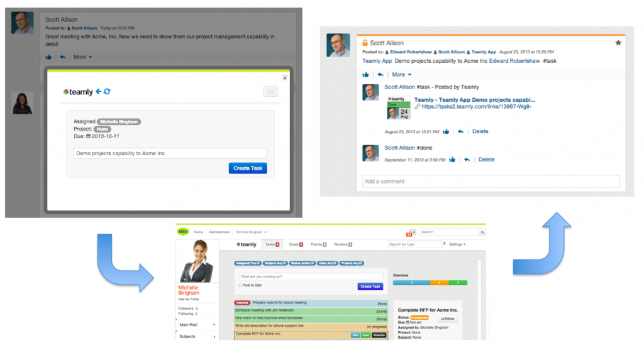Open the teamly Settings dropdown
The width and height of the screenshot is (644, 345).
457,244
